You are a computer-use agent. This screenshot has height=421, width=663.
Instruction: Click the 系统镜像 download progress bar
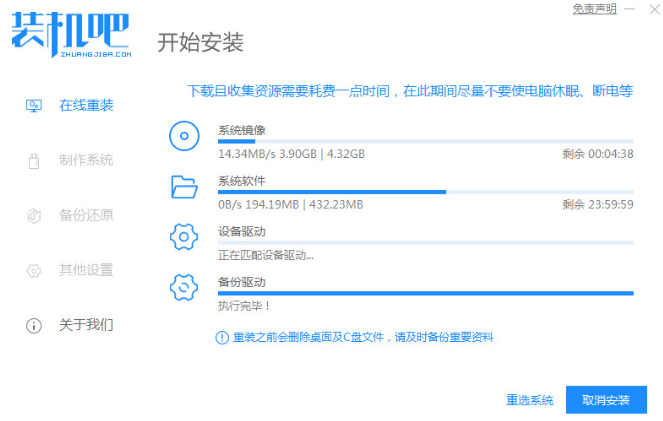(x=425, y=142)
